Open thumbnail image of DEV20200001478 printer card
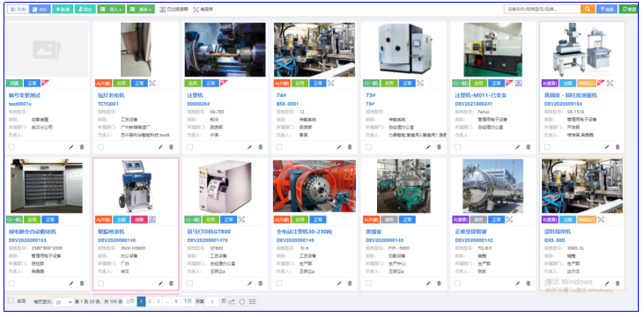Image resolution: width=644 pixels, height=317 pixels. click(225, 186)
